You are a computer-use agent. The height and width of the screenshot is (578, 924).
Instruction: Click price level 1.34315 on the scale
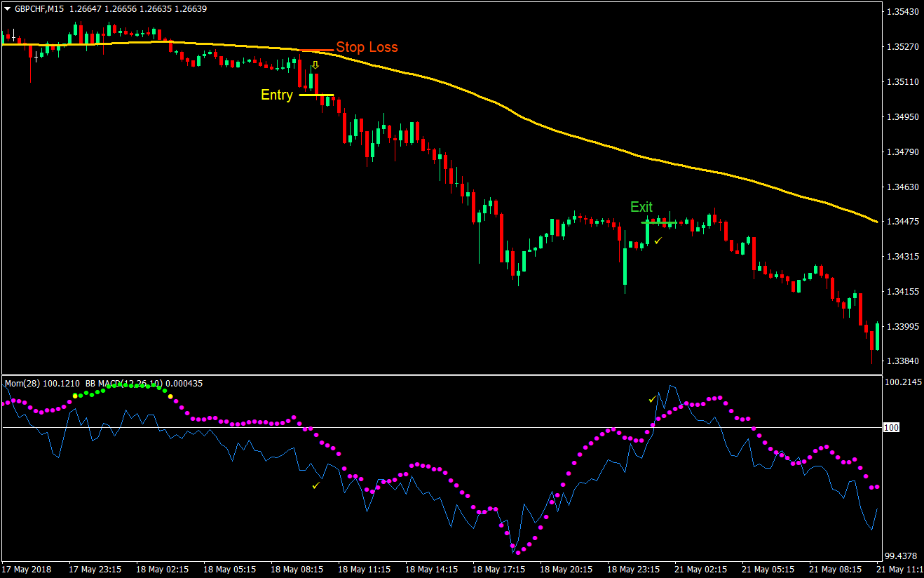point(902,257)
